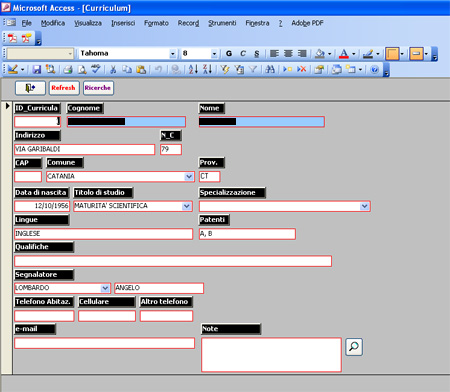Click the Convert to Adobe PDF icon
Image resolution: width=450 pixels, height=392 pixels.
pyautogui.click(x=13, y=38)
